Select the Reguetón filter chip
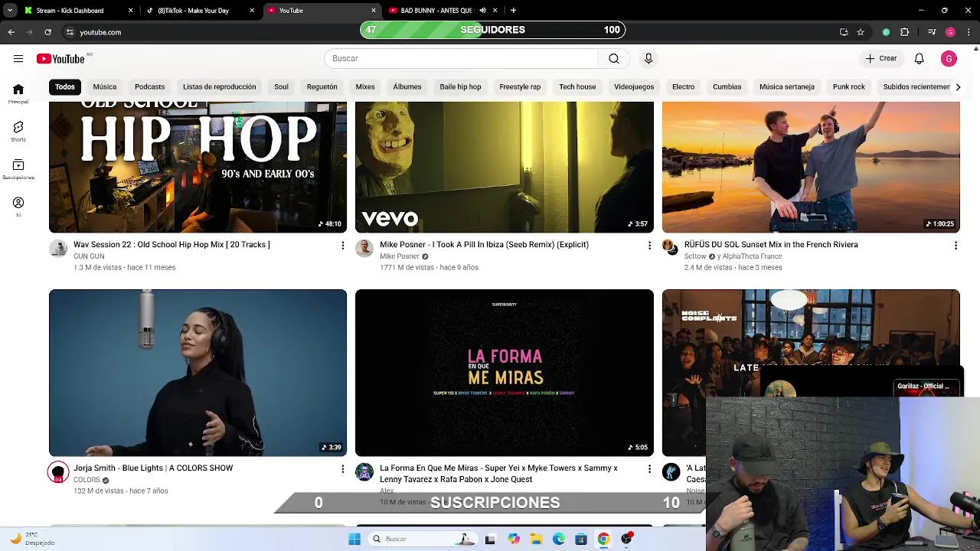 [322, 86]
